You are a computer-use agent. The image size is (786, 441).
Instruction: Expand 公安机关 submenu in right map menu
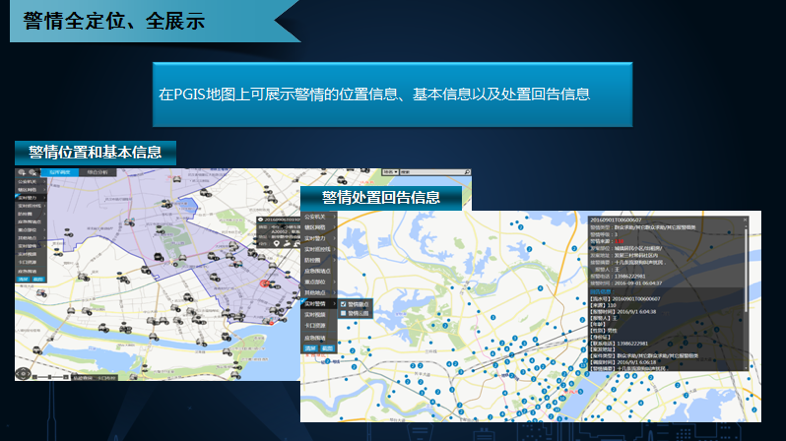[x=318, y=216]
